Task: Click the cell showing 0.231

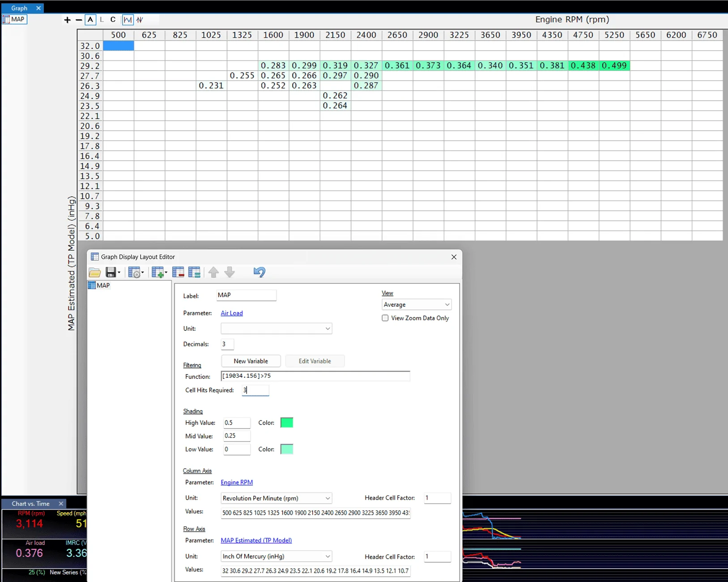Action: 211,86
